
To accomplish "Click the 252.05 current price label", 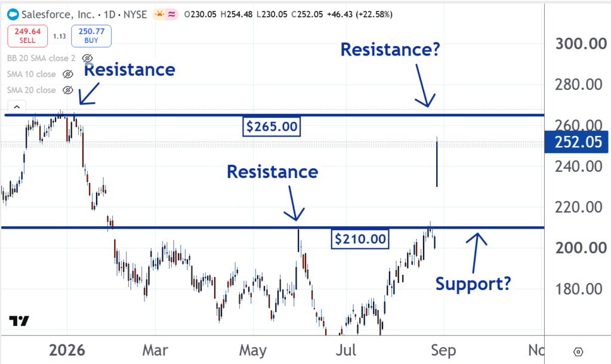I will [576, 142].
